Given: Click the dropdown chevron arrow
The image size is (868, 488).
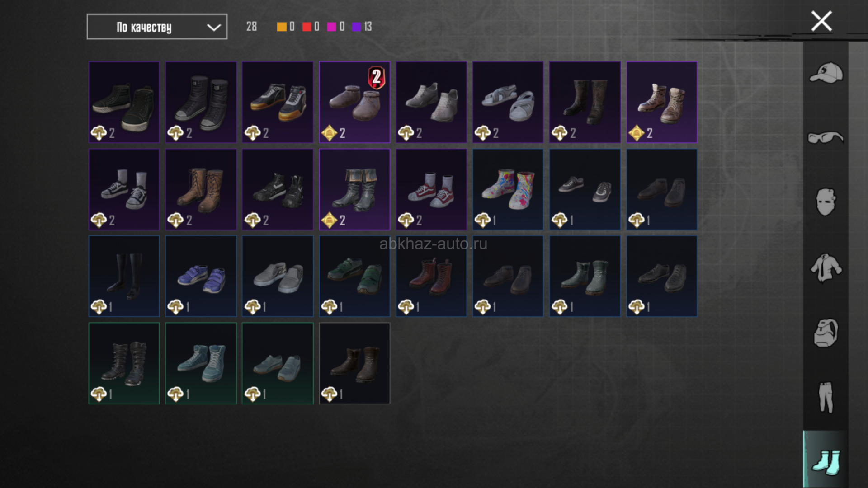Looking at the screenshot, I should (213, 28).
